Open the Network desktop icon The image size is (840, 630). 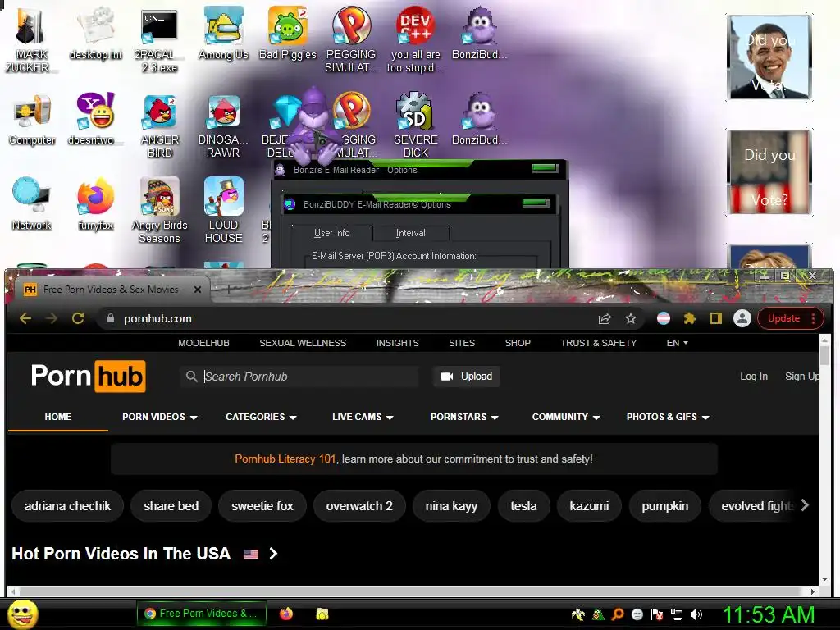point(31,203)
